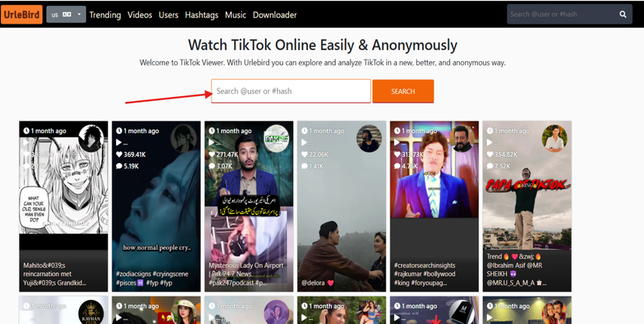Viewport: 644px width, 324px height.
Task: Click avatar on the @delora video card
Action: (368, 138)
